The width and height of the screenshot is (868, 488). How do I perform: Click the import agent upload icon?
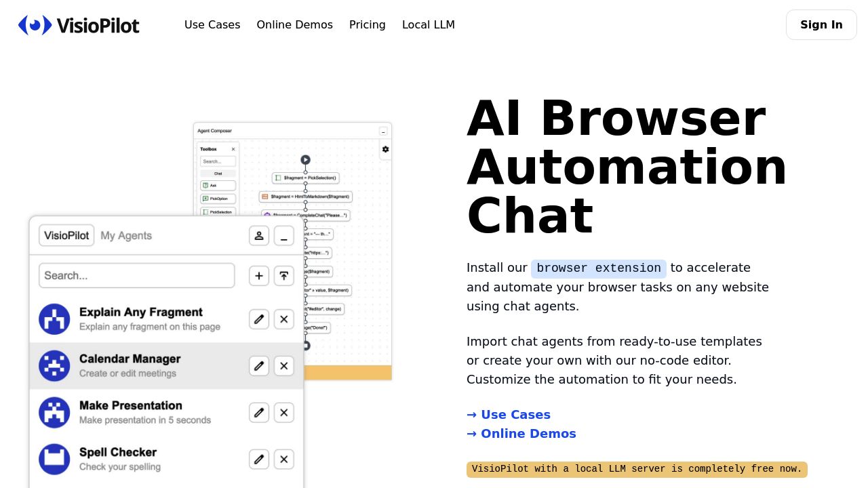pyautogui.click(x=283, y=276)
